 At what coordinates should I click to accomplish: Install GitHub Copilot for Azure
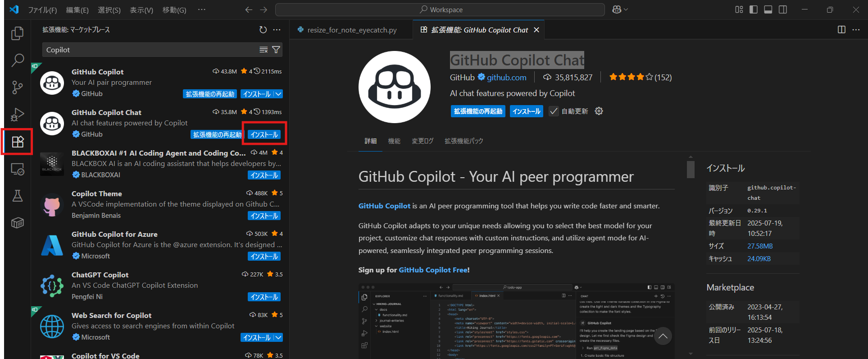[264, 256]
